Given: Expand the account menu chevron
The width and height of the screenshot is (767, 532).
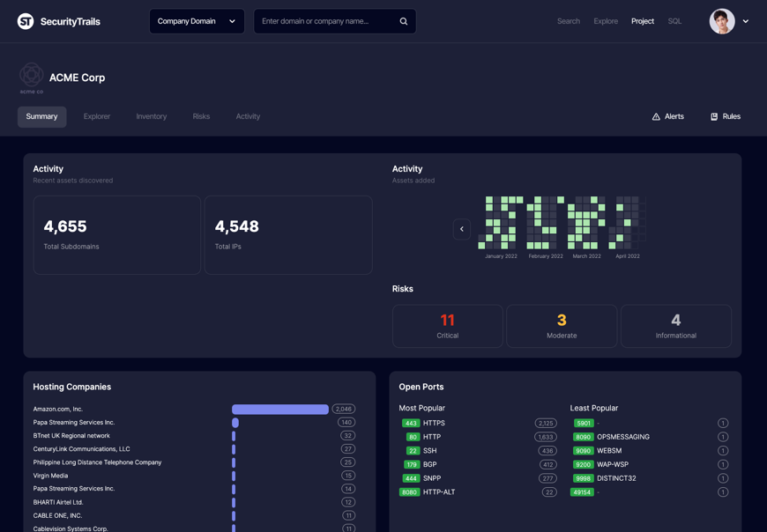Looking at the screenshot, I should coord(746,21).
